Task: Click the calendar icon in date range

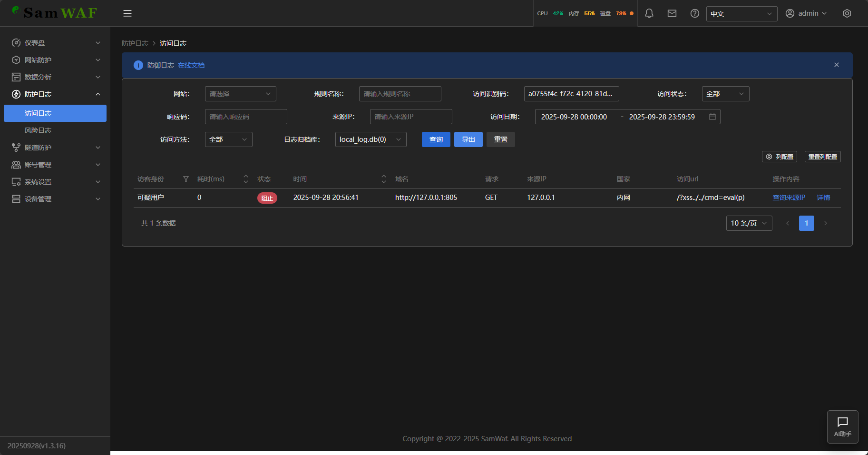Action: tap(712, 117)
